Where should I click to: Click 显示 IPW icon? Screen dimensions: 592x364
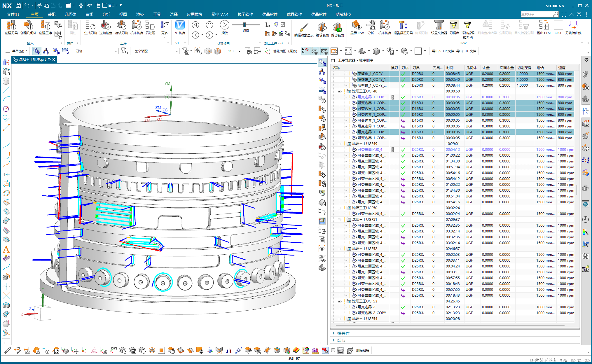(x=357, y=27)
